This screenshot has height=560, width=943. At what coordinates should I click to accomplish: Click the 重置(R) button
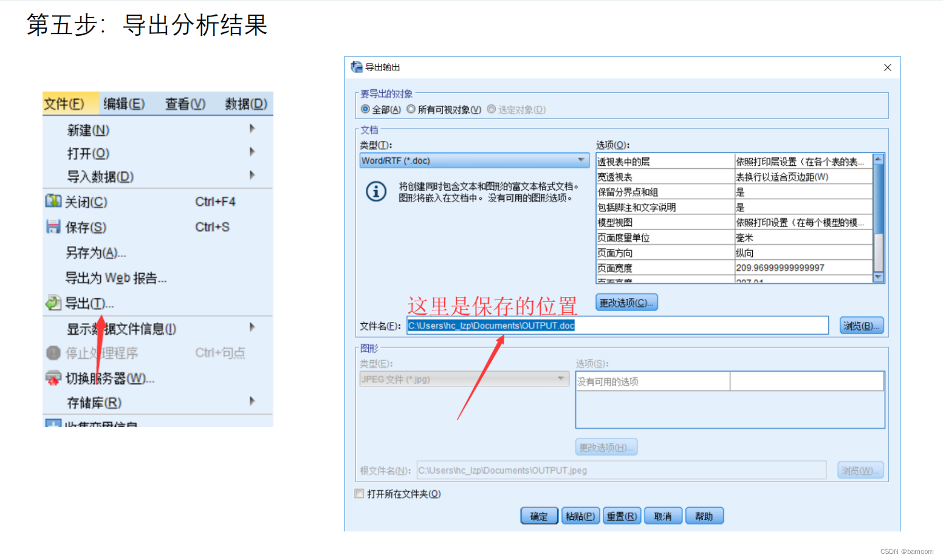pyautogui.click(x=622, y=516)
